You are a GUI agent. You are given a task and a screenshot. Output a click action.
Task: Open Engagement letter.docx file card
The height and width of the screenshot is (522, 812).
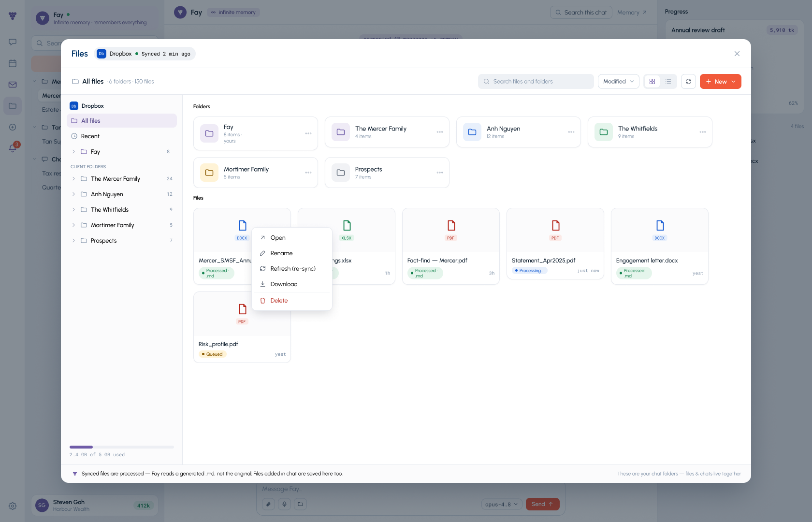(660, 246)
